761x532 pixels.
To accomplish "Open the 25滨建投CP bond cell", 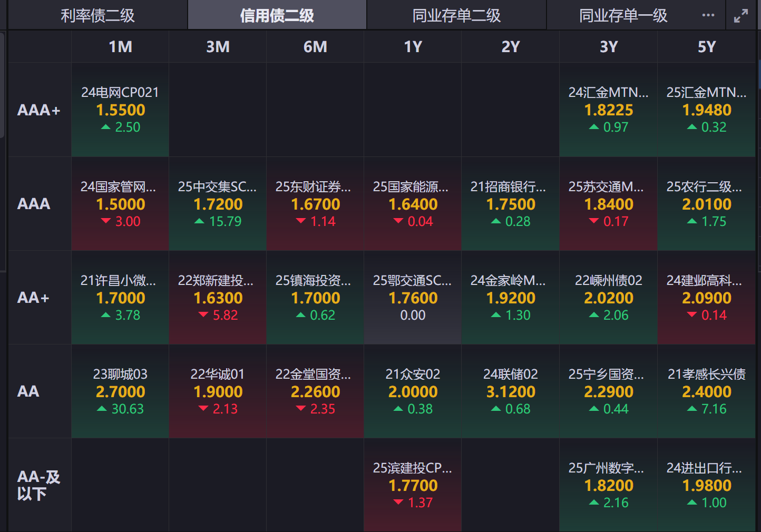I will point(413,485).
